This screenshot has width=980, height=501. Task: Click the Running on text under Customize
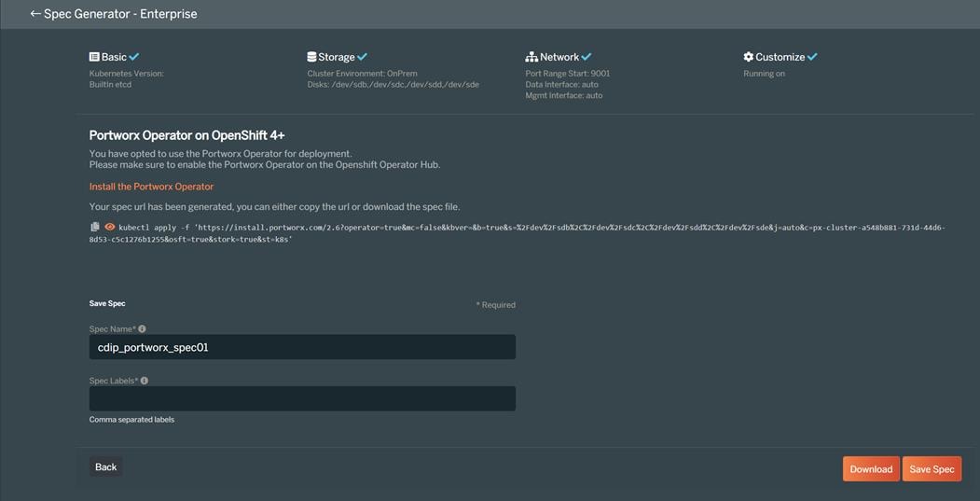[x=764, y=73]
